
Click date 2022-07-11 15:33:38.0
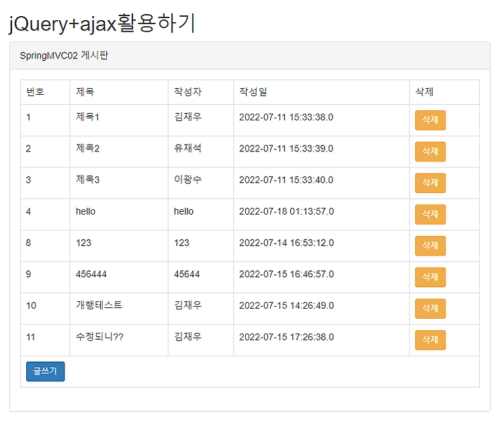click(x=286, y=117)
